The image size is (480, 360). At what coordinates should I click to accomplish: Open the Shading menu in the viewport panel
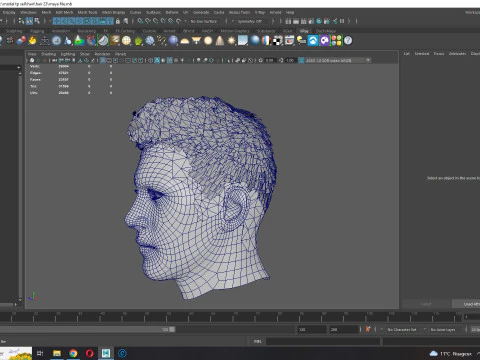[48, 54]
